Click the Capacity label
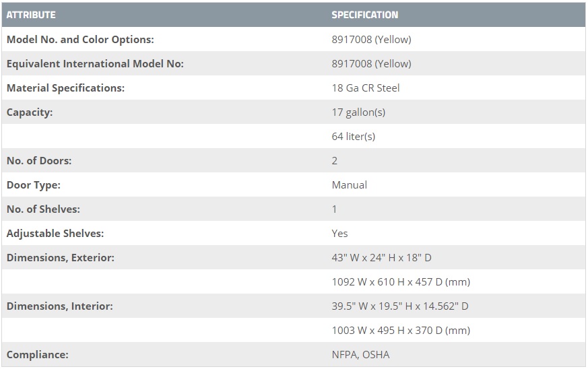Image resolution: width=588 pixels, height=369 pixels. 30,112
